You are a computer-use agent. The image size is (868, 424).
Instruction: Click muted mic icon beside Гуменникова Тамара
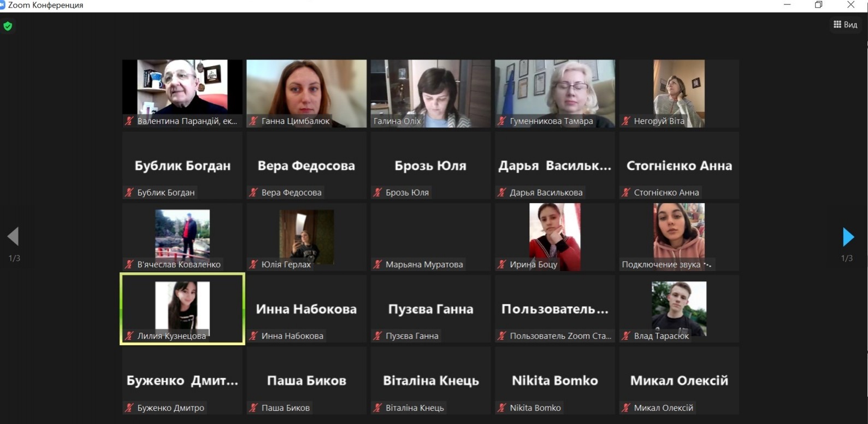click(x=502, y=121)
